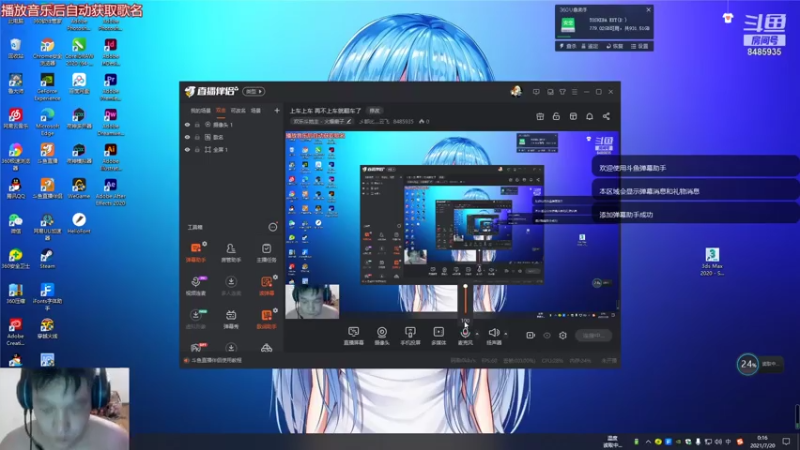Click the lock icon in header toolbar

pyautogui.click(x=556, y=116)
